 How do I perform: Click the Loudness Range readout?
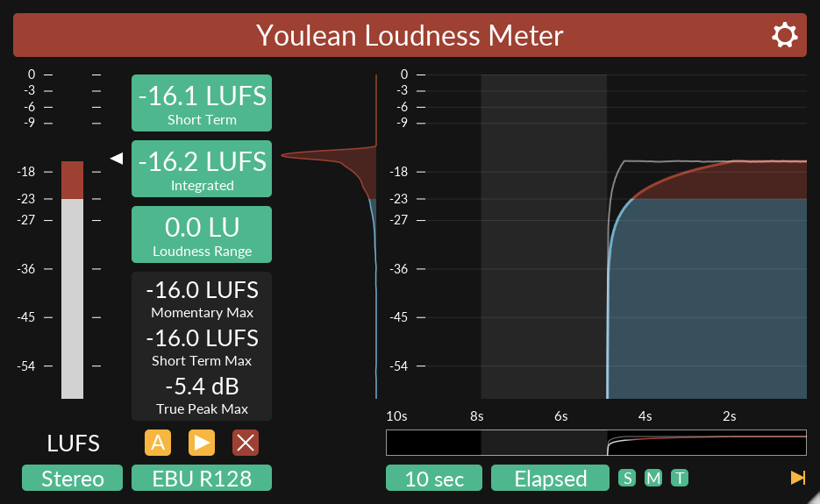[202, 234]
